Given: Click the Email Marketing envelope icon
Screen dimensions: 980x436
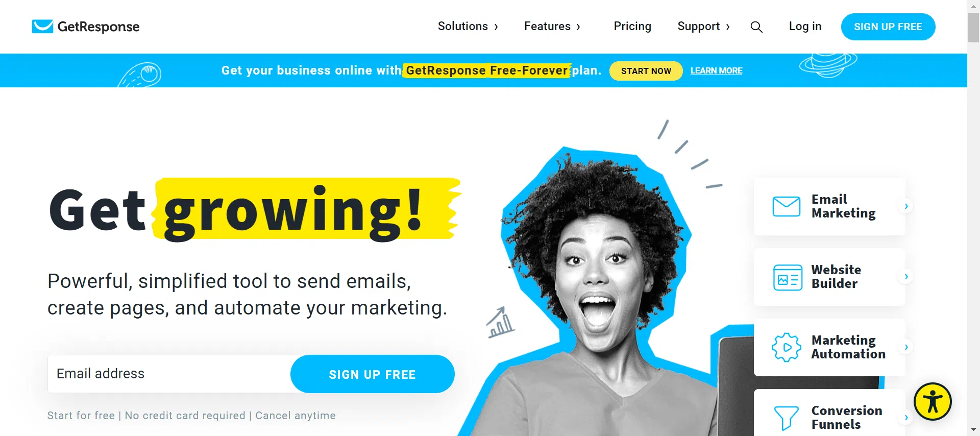Looking at the screenshot, I should point(786,206).
